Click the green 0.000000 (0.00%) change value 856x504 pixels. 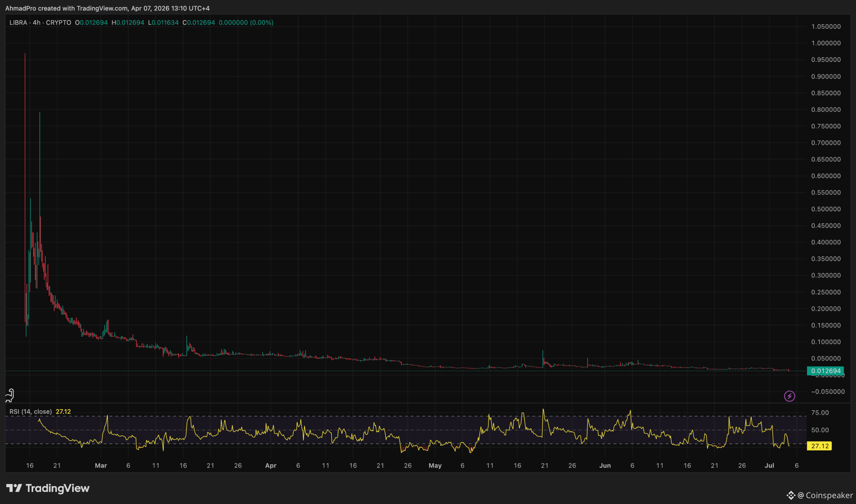pyautogui.click(x=246, y=23)
